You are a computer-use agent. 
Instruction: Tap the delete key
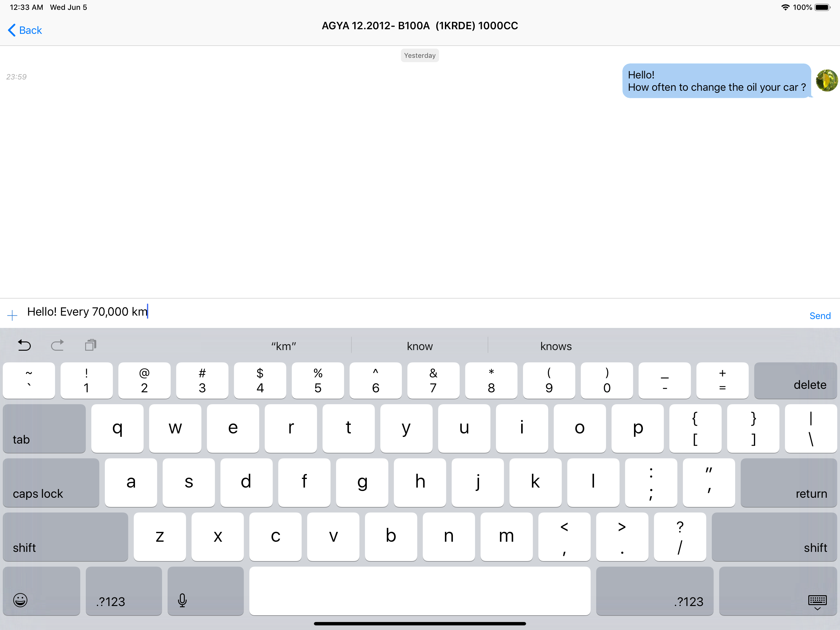tap(795, 381)
